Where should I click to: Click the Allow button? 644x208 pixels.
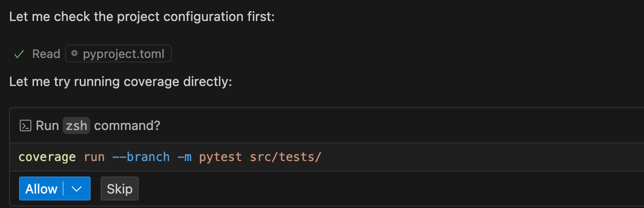point(41,189)
